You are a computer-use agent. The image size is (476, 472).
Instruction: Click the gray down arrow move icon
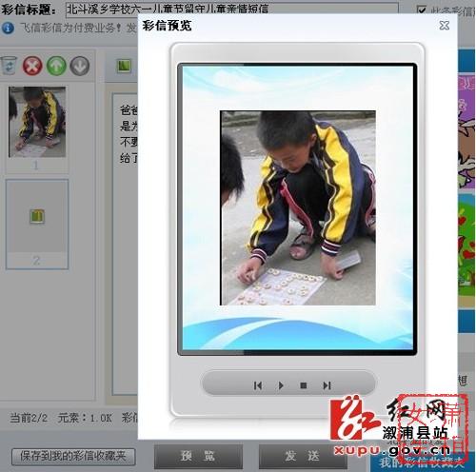click(x=80, y=66)
